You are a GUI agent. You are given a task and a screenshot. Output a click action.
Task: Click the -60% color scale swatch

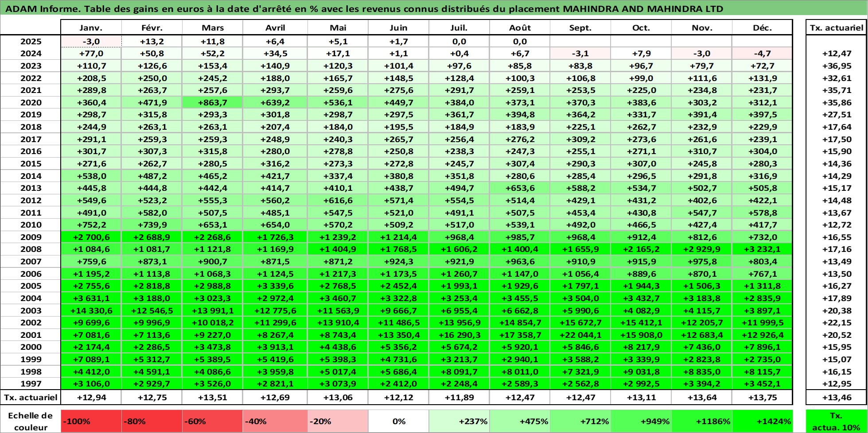[x=213, y=421]
